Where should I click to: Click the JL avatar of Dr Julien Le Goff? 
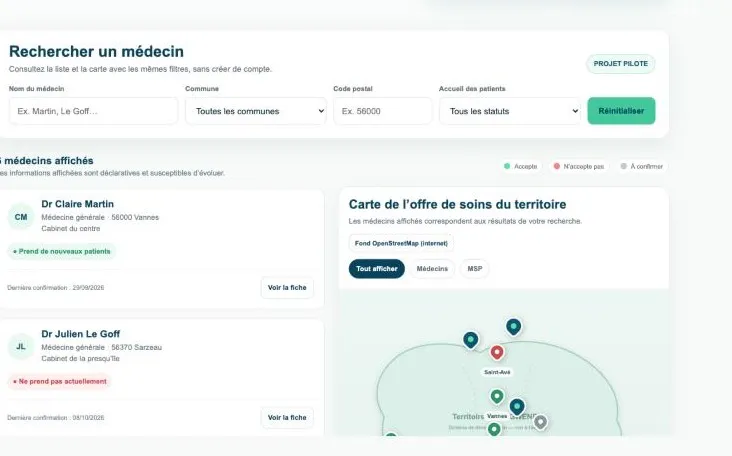[21, 347]
